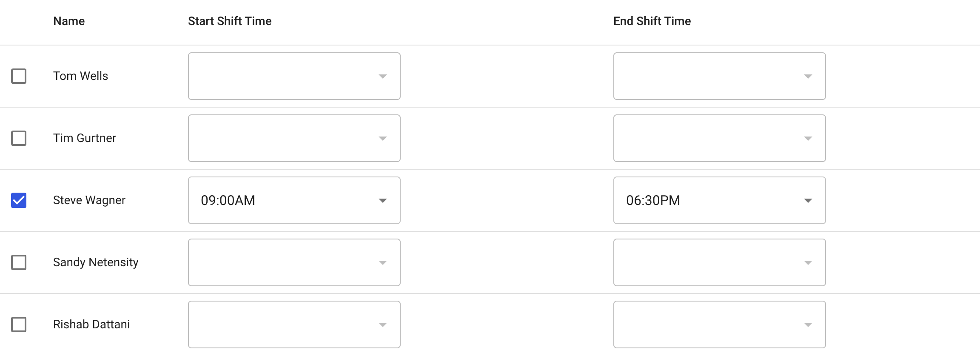The height and width of the screenshot is (353, 980).
Task: Open Tom Wells' End Shift Time dropdown
Action: click(719, 76)
